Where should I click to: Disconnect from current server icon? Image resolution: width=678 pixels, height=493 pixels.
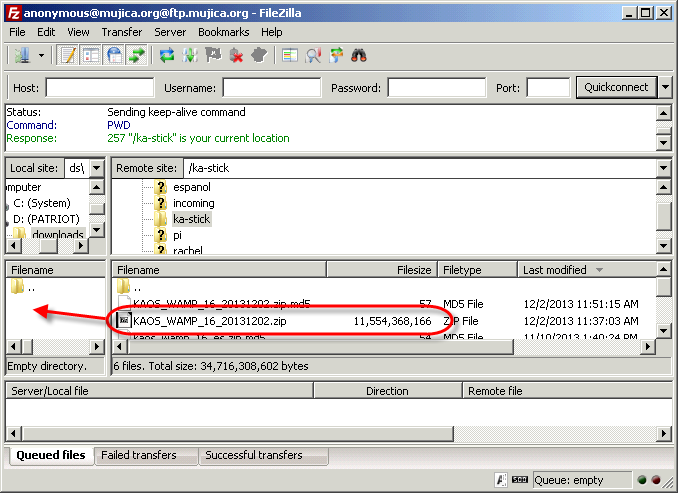click(x=236, y=55)
